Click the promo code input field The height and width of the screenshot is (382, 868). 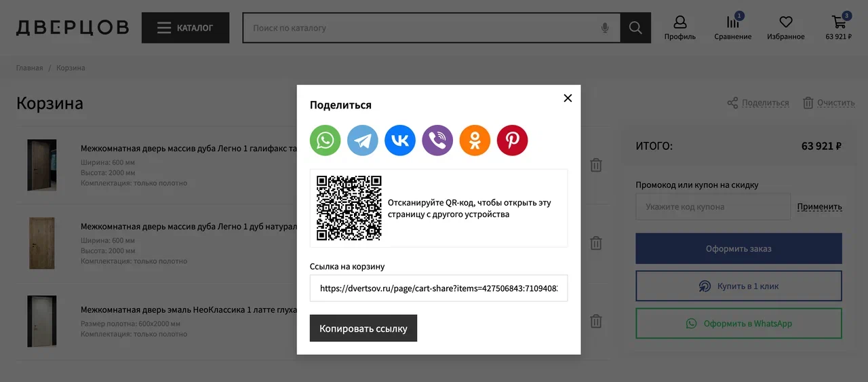713,207
